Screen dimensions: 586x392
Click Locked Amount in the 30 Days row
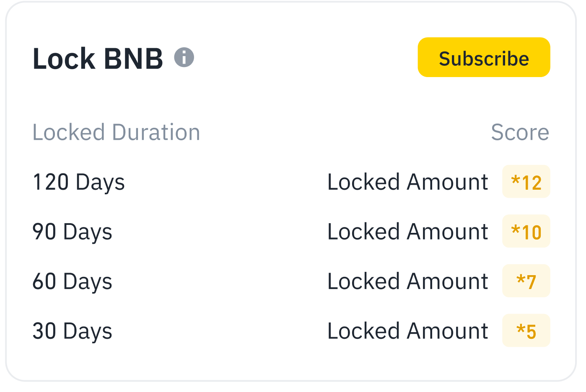(407, 331)
